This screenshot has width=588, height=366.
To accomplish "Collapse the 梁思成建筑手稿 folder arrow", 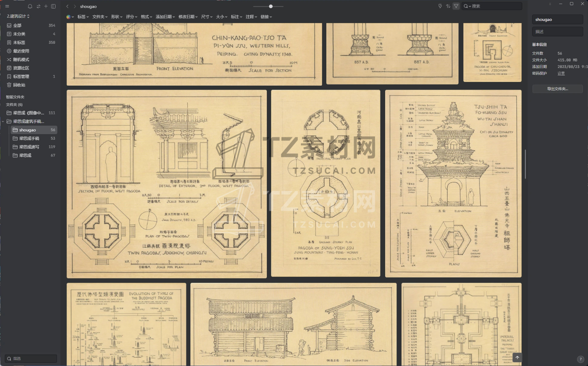I will (x=3, y=121).
